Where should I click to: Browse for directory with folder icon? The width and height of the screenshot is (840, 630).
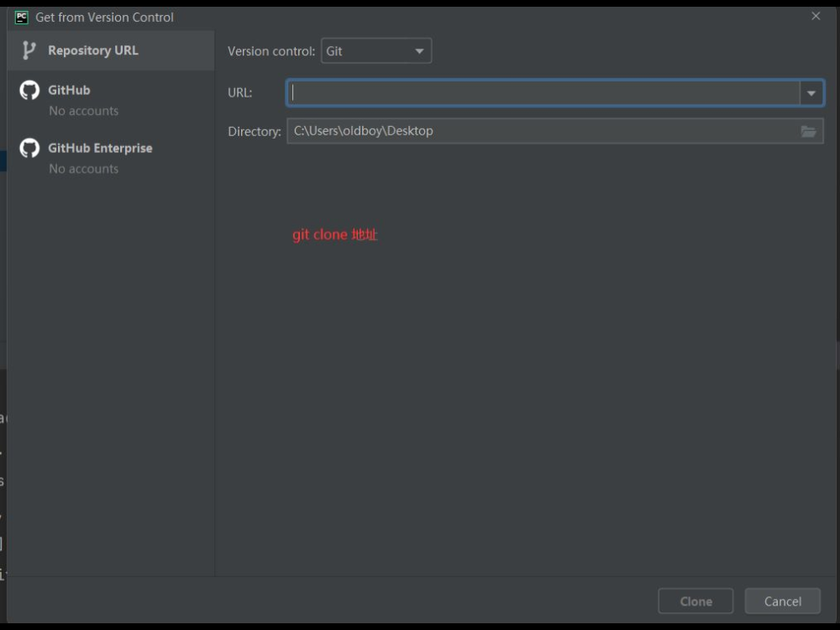[x=808, y=131]
